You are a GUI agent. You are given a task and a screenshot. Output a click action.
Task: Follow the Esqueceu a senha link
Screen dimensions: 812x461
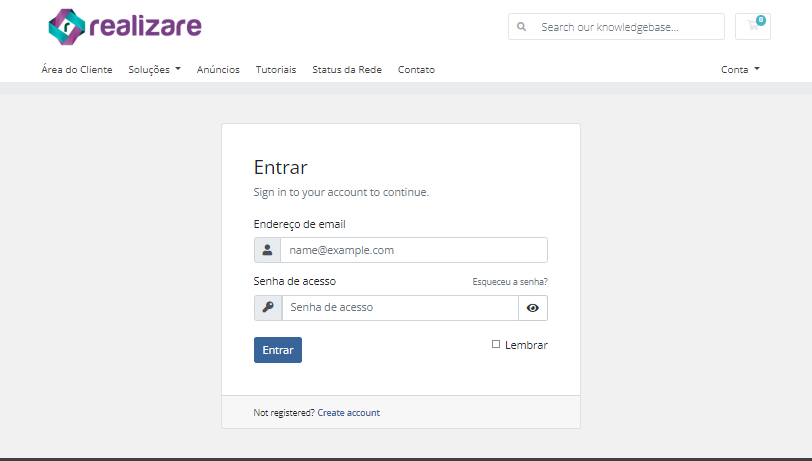tap(510, 282)
